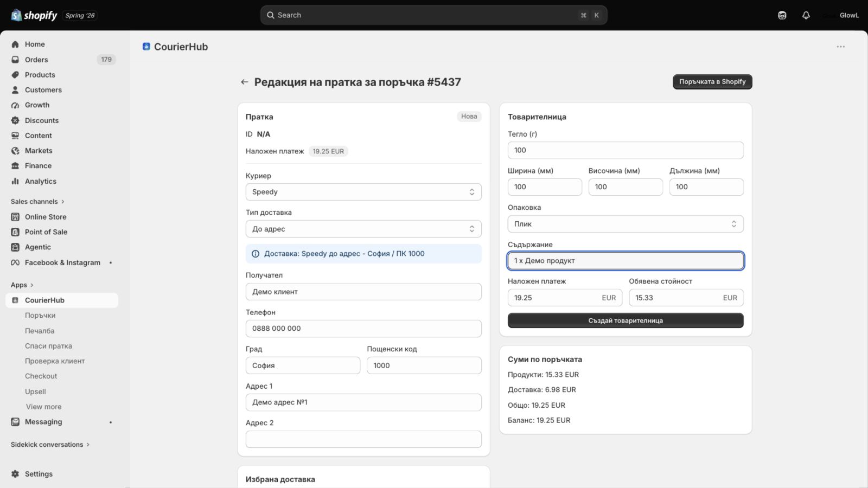Open the Проверка клиент submenu item

[55, 361]
